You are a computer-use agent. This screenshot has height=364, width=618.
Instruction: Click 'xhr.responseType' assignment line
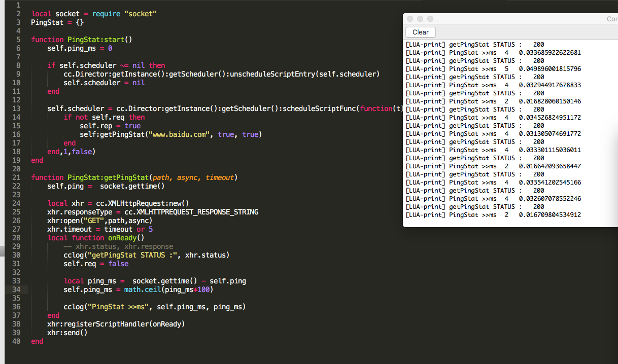click(153, 212)
